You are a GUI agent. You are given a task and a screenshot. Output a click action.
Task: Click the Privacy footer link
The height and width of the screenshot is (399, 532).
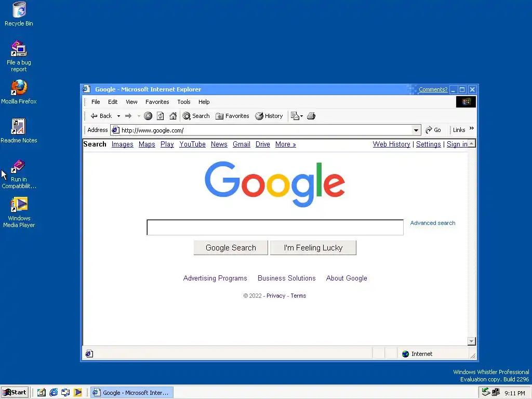pos(276,296)
